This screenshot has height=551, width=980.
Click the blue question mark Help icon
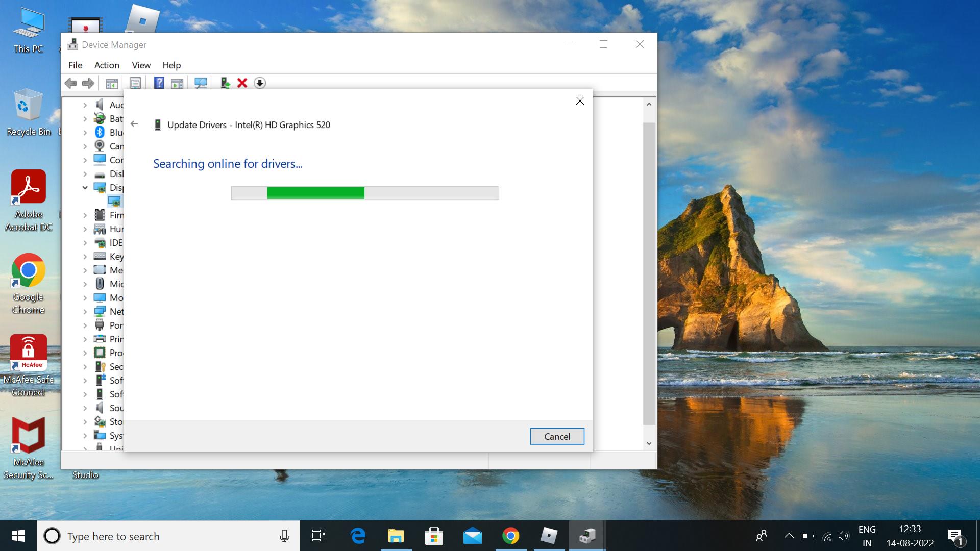pos(159,83)
